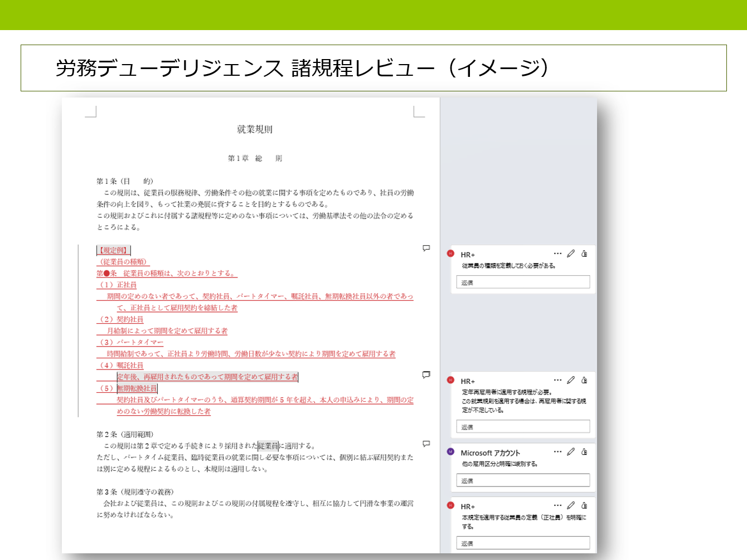Click the purple Microsoft アカウント avatar

(x=450, y=452)
